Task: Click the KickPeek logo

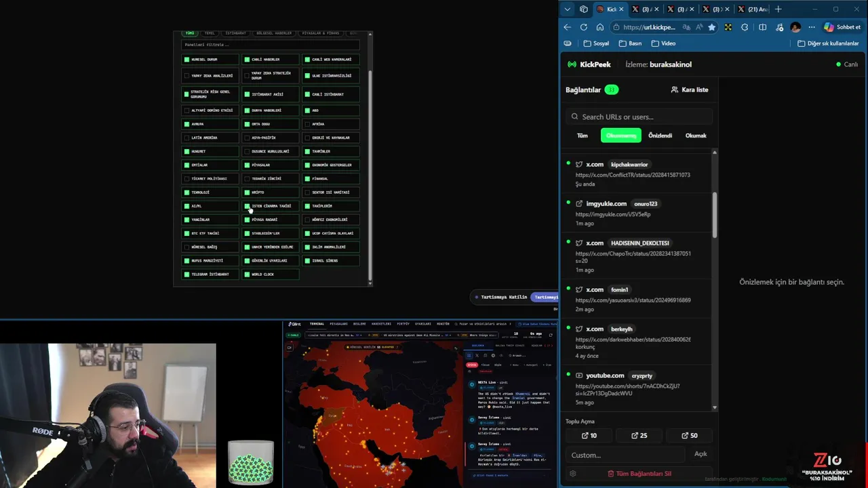Action: pos(589,64)
